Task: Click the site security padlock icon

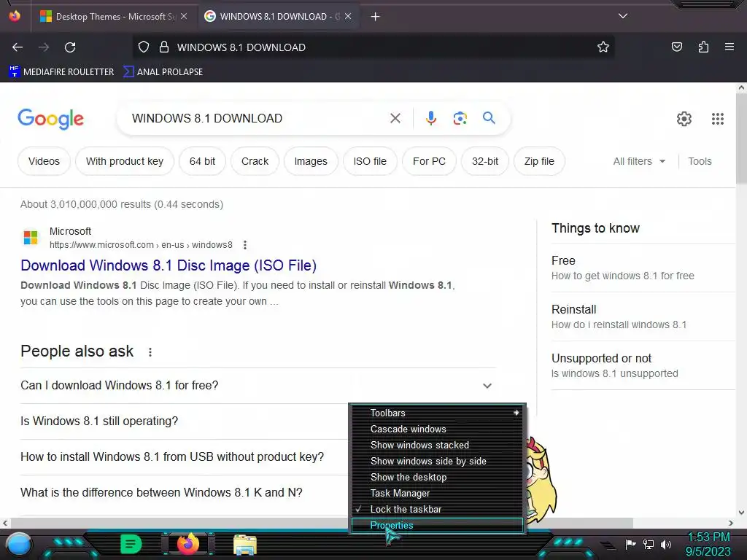Action: pyautogui.click(x=164, y=47)
